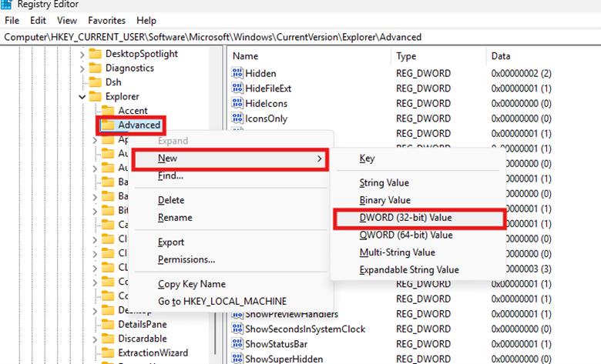The height and width of the screenshot is (364, 601).
Task: Click the Explorer folder icon
Action: point(95,96)
